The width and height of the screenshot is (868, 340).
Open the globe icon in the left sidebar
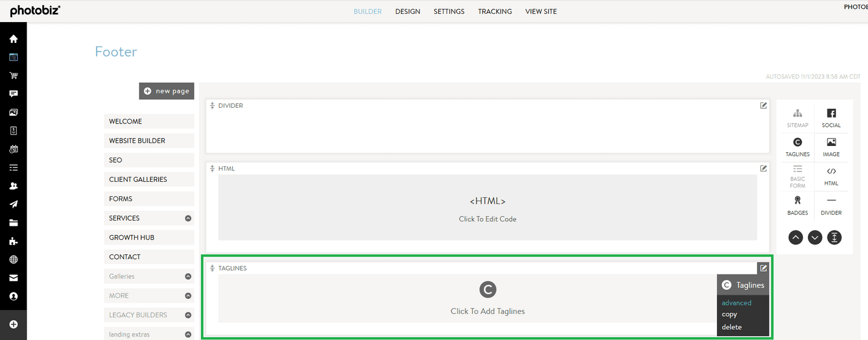click(x=13, y=259)
